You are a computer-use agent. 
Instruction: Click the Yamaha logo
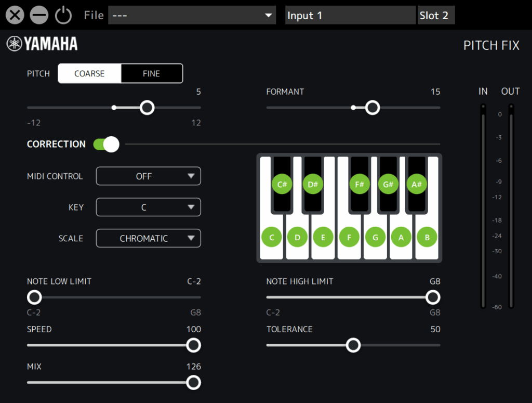point(42,44)
